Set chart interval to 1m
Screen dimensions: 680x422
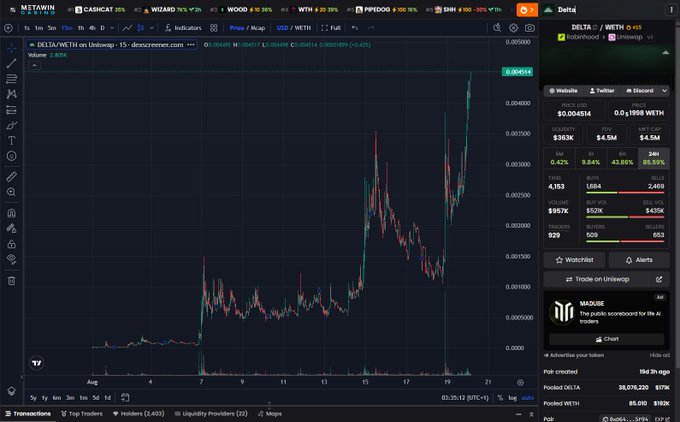click(39, 28)
